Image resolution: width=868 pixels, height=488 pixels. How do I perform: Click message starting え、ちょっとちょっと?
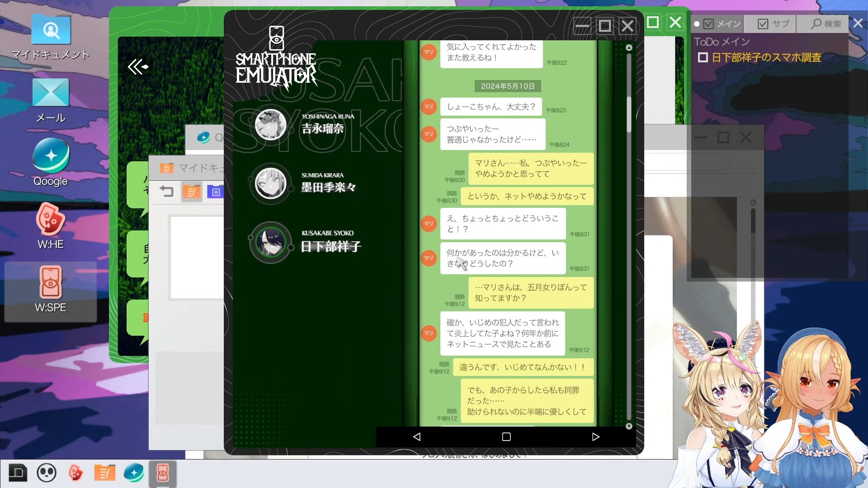pyautogui.click(x=503, y=224)
